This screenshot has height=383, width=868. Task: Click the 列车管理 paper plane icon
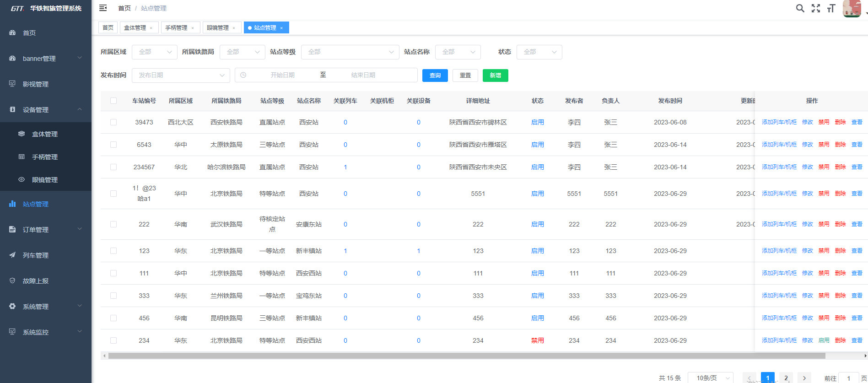click(x=12, y=255)
